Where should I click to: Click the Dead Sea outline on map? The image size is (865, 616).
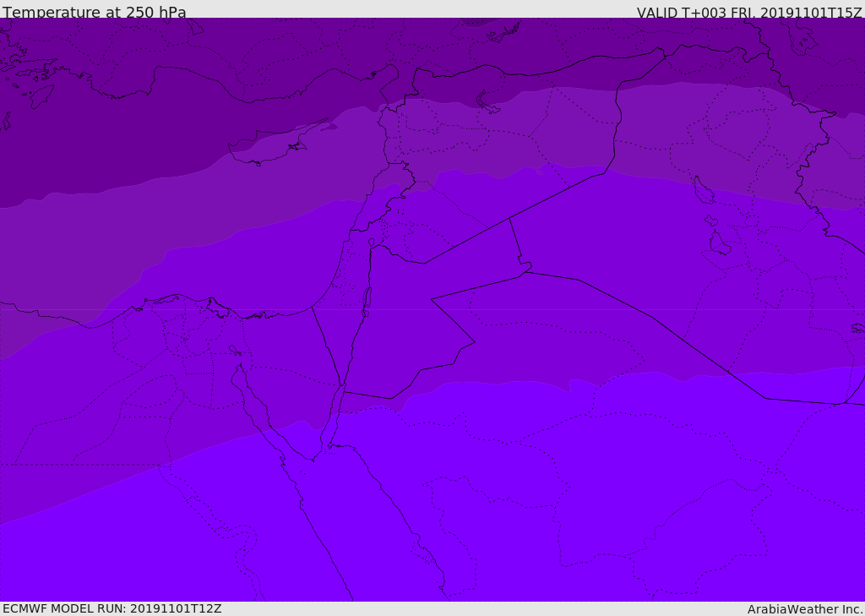coord(367,302)
